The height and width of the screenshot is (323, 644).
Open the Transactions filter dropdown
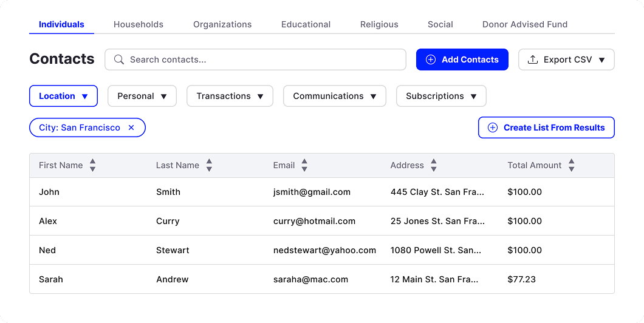(x=230, y=96)
